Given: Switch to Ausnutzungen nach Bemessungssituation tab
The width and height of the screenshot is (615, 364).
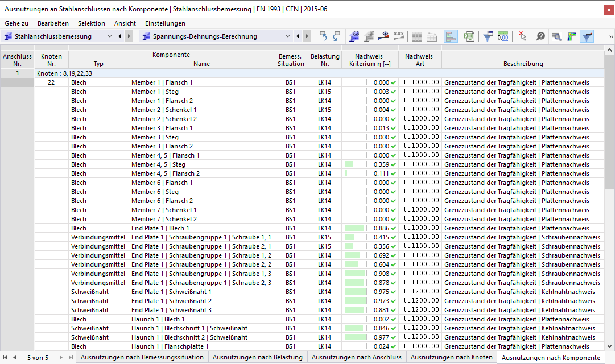Looking at the screenshot, I should (x=142, y=357).
